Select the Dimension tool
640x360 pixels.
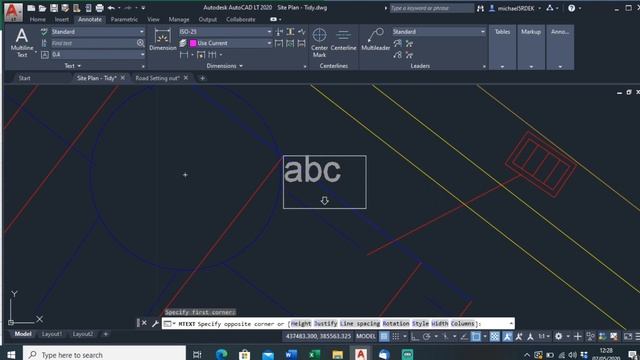pos(162,40)
